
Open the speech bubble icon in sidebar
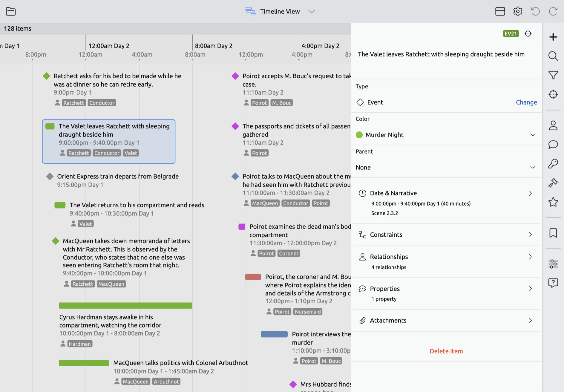point(553,144)
